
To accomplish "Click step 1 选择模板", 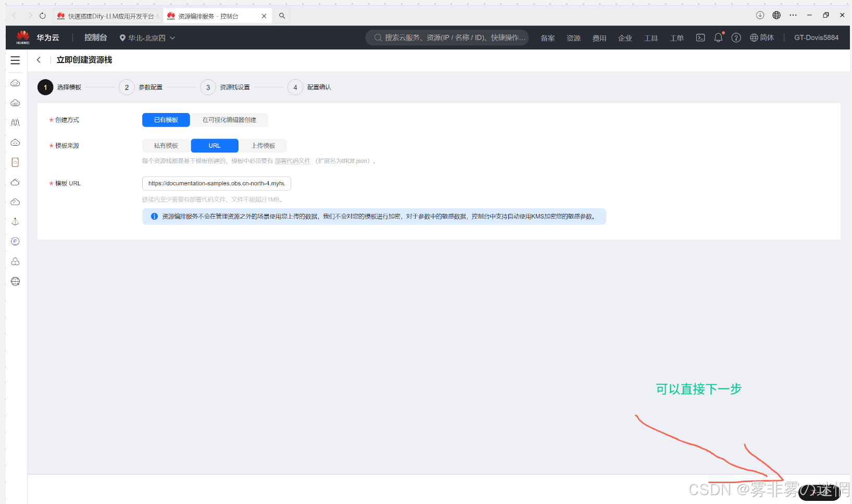I will coord(59,87).
